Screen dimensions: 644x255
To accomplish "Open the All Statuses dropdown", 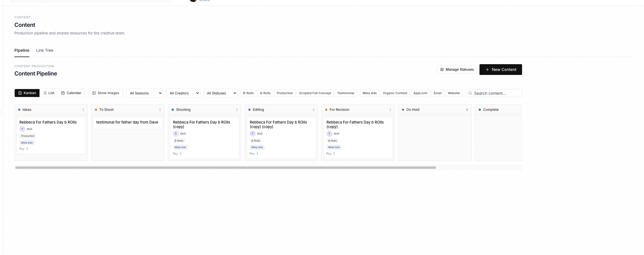I will 220,93.
